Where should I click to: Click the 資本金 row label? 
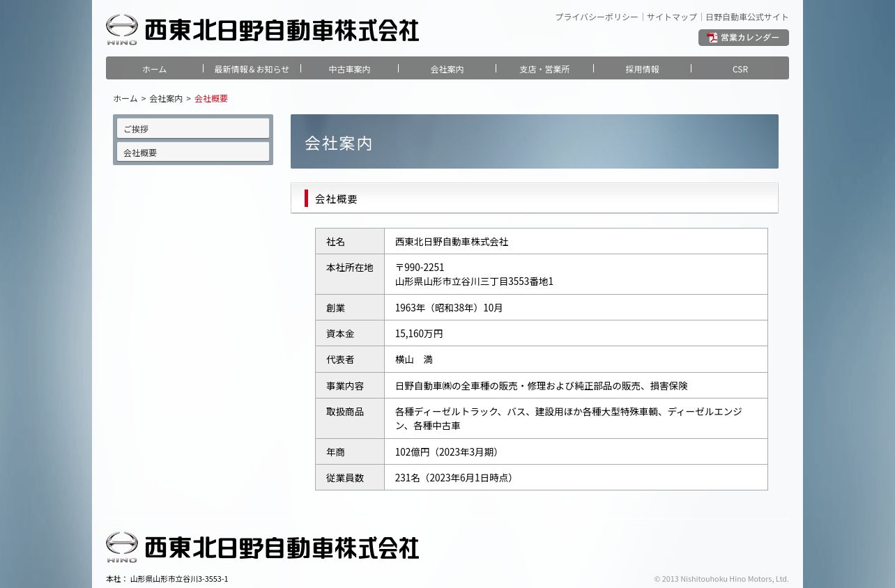pyautogui.click(x=340, y=333)
